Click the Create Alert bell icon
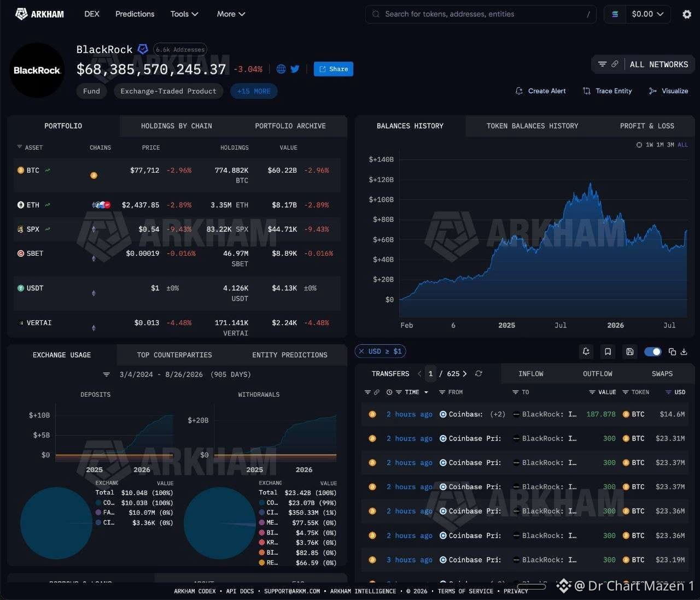Image resolution: width=700 pixels, height=600 pixels. click(519, 91)
